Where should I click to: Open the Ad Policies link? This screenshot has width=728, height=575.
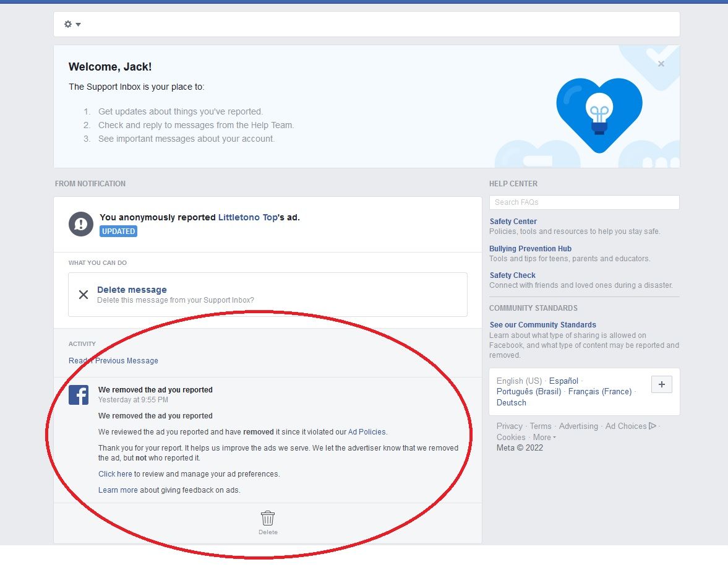(x=367, y=432)
